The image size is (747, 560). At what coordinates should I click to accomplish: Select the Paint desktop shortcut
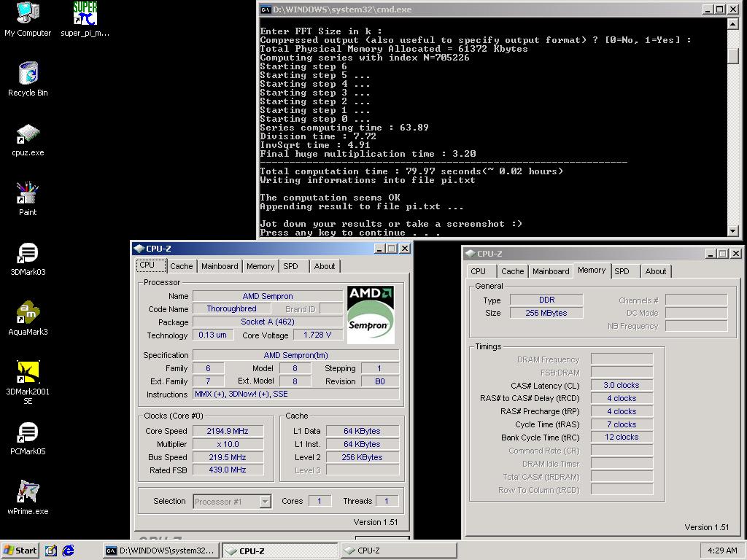(28, 199)
